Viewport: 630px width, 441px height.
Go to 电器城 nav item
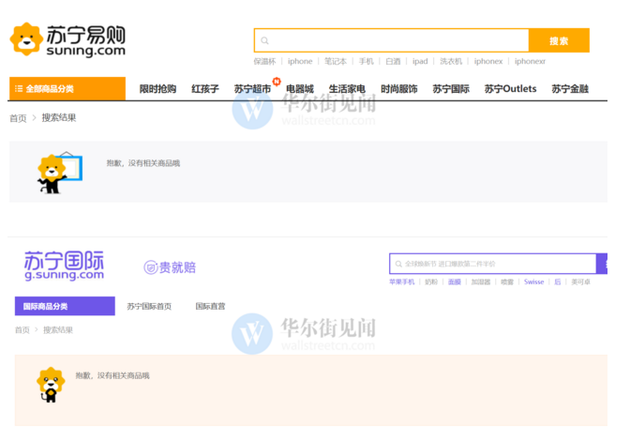pos(300,89)
